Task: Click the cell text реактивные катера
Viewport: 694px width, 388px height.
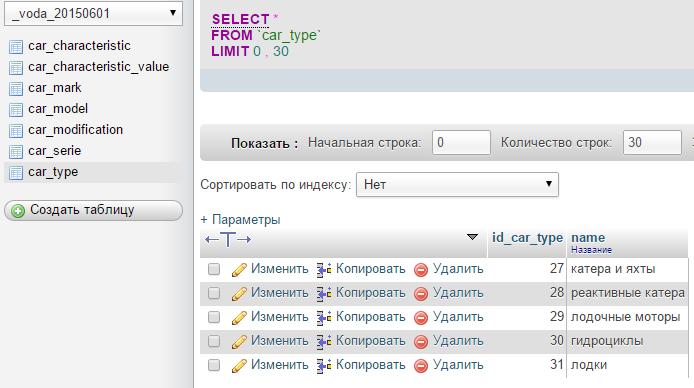Action: 628,293
